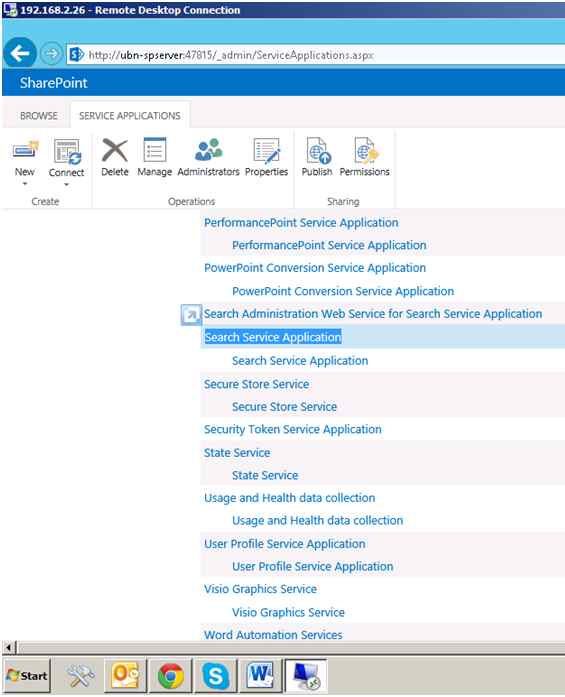565x697 pixels.
Task: Select the SERVICE APPLICATIONS tab
Action: pos(130,116)
